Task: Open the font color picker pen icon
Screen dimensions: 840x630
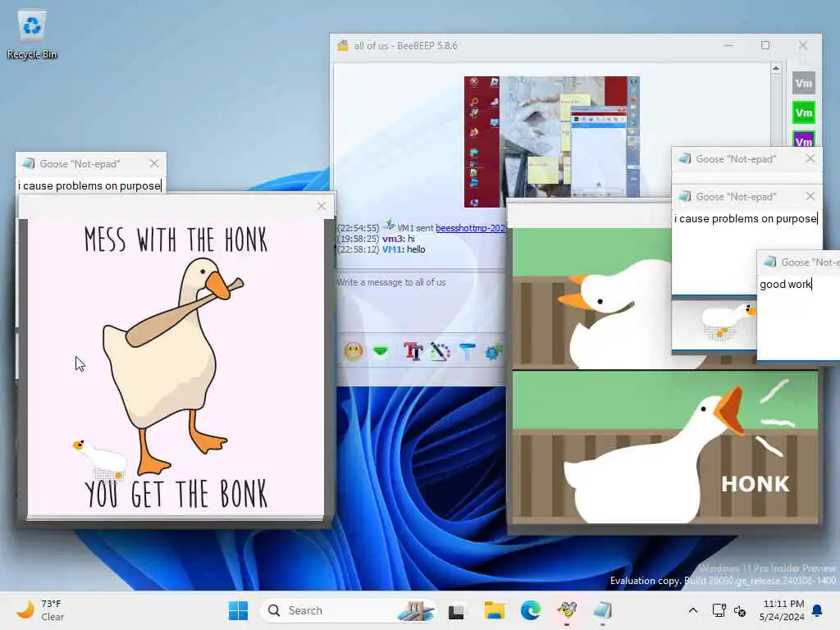Action: click(440, 351)
